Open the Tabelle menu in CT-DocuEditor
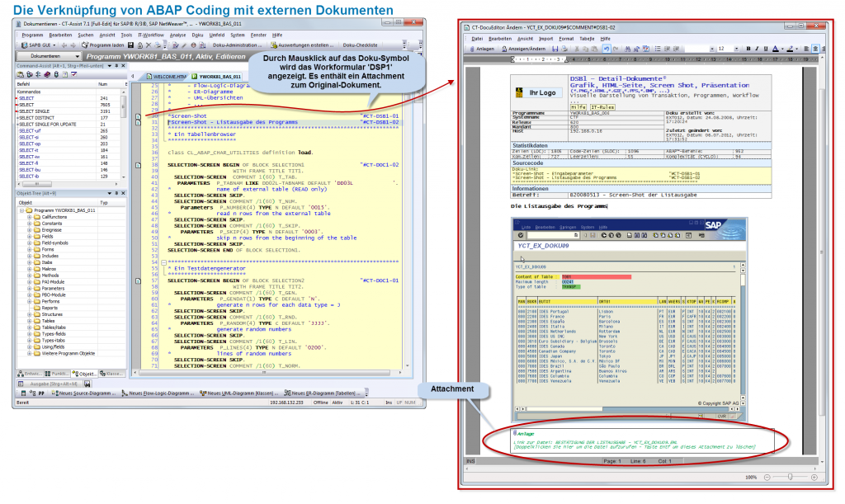The image size is (845, 504). point(588,39)
